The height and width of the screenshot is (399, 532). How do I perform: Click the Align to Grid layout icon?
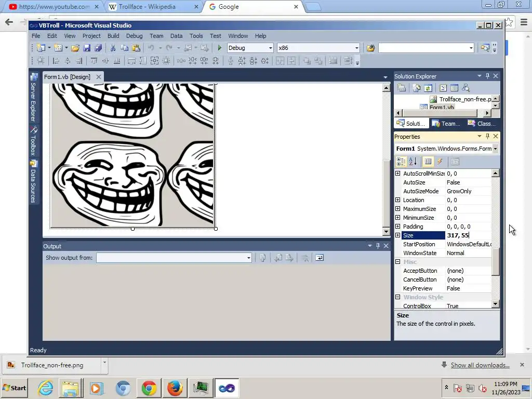pyautogui.click(x=41, y=61)
